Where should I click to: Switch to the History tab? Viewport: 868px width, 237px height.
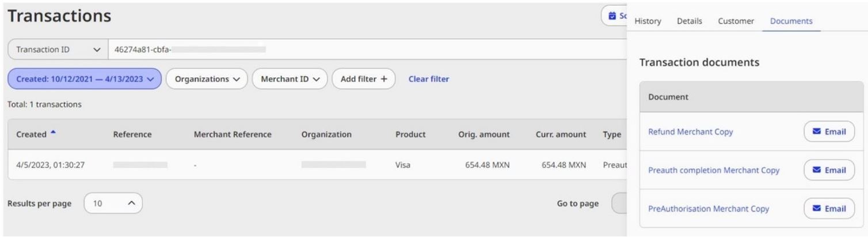tap(647, 21)
